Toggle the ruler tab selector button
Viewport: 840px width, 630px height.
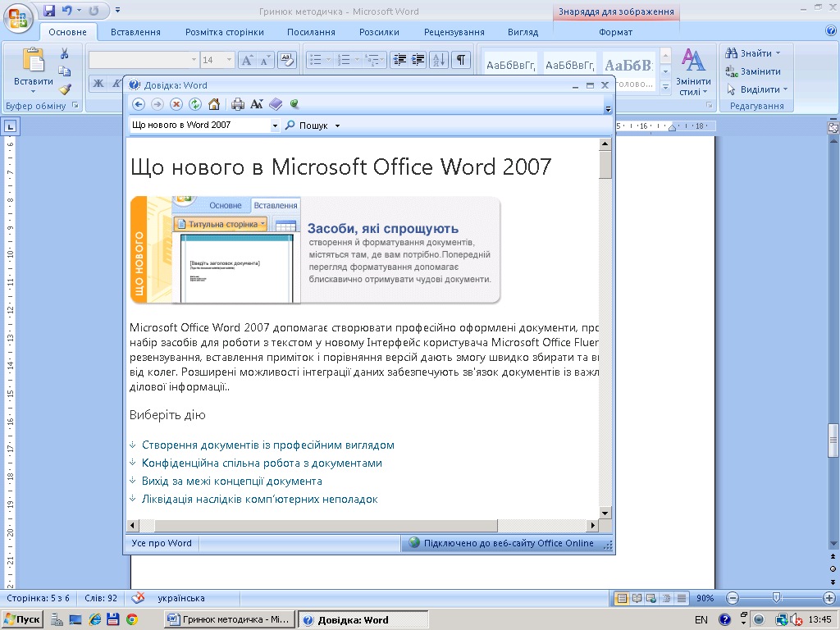point(11,127)
